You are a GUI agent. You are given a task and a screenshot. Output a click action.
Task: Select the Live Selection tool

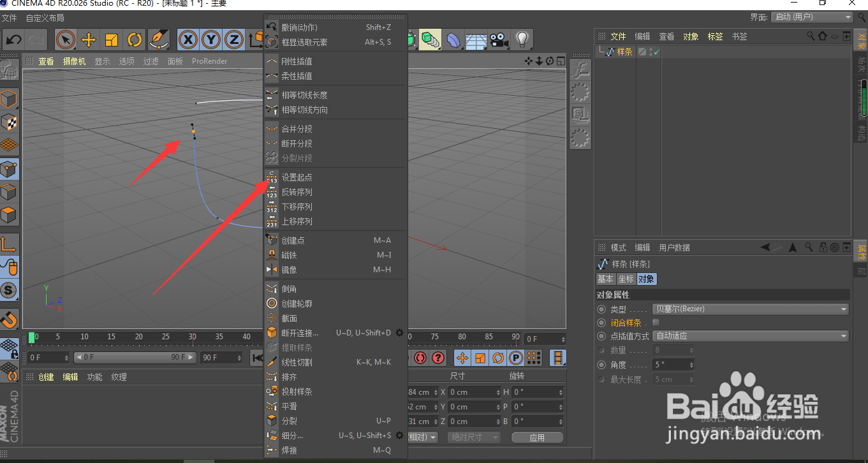[65, 40]
